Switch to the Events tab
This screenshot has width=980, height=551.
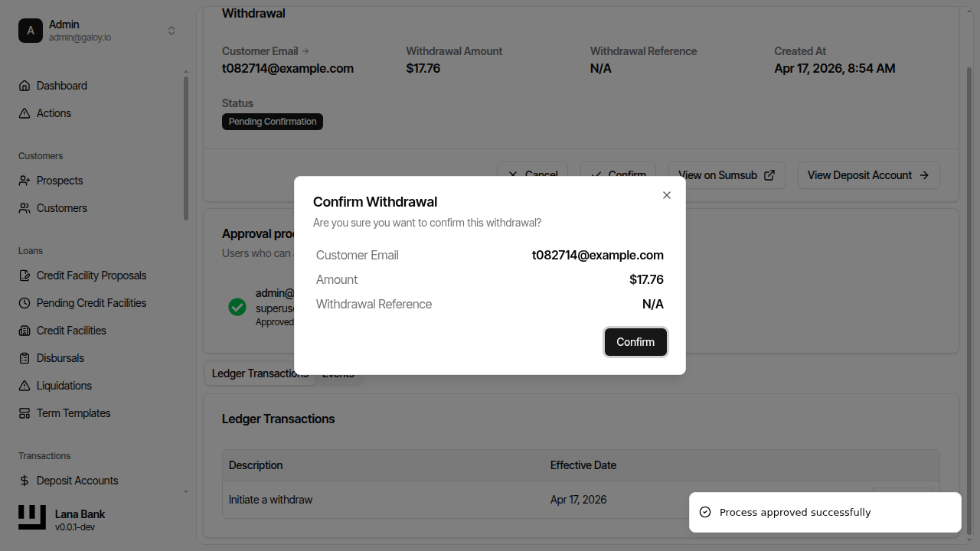[338, 373]
